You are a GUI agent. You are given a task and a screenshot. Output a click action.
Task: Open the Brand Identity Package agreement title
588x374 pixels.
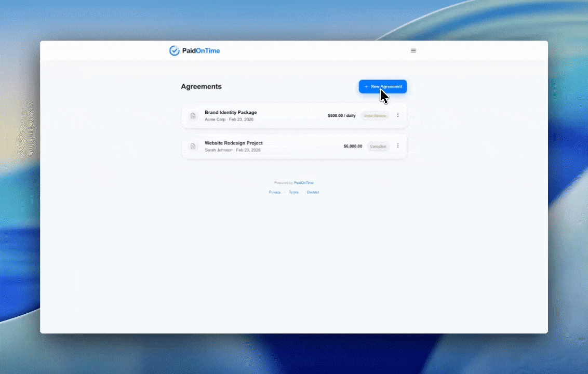[231, 113]
